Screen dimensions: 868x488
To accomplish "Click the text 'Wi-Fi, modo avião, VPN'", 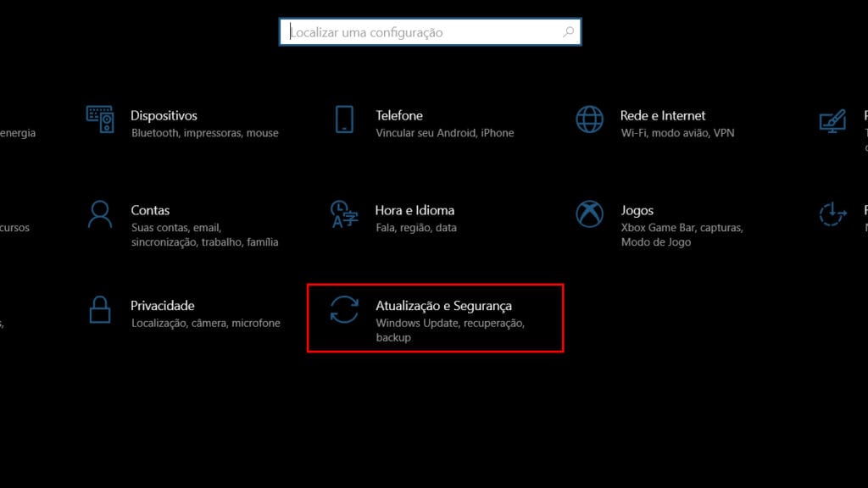I will (x=677, y=133).
